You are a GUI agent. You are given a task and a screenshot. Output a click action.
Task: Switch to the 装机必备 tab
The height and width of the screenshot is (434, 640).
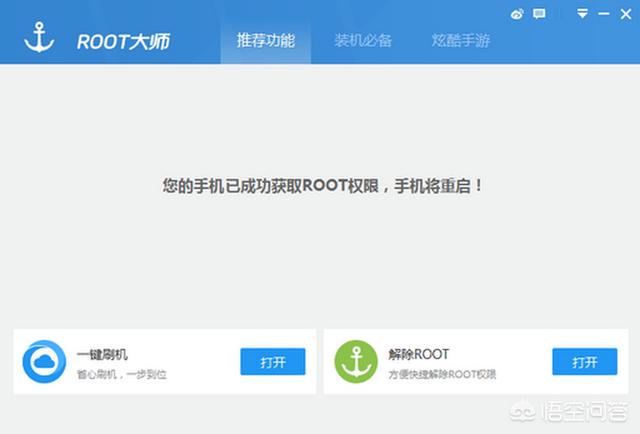click(x=363, y=40)
